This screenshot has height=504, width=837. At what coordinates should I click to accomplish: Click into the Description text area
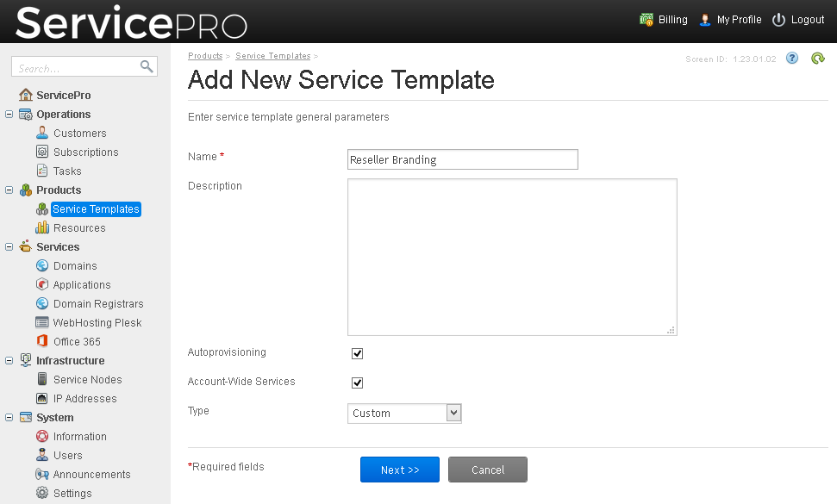pyautogui.click(x=512, y=257)
